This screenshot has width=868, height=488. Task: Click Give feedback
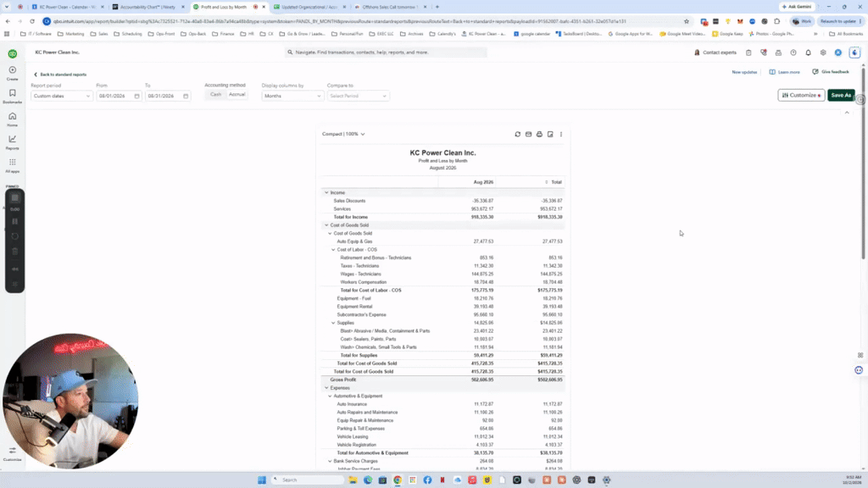click(831, 72)
